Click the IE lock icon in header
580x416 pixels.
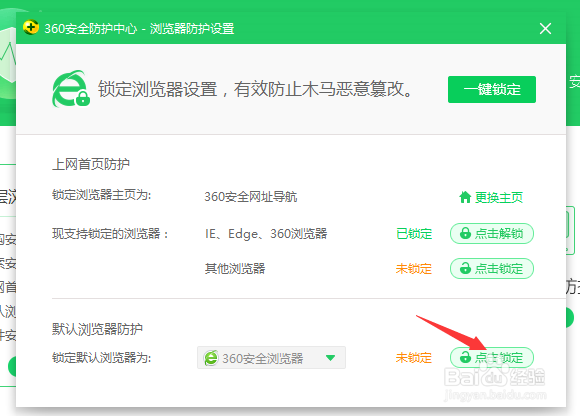(x=71, y=89)
